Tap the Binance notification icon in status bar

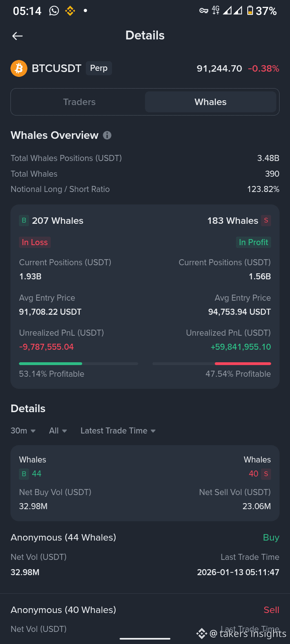[70, 11]
